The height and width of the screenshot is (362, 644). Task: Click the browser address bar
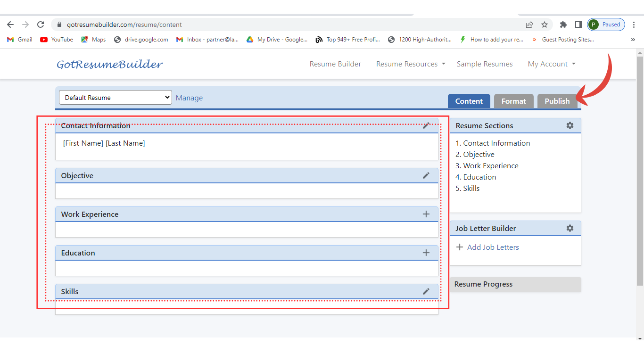[x=283, y=25]
